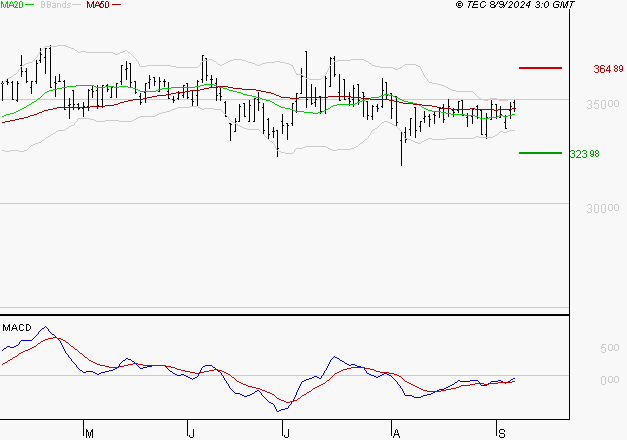Click the green support line marker

[x=540, y=153]
